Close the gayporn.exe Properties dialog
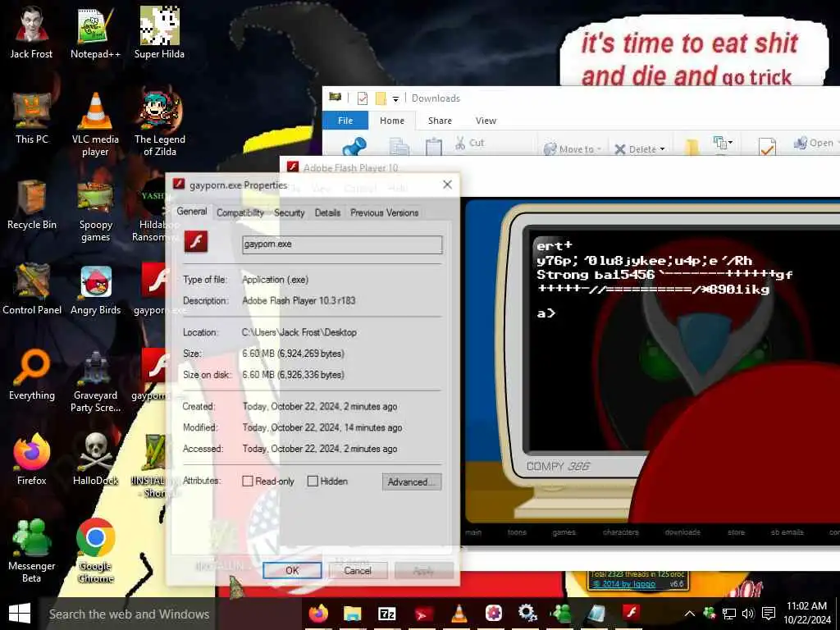840x630 pixels. tap(447, 185)
